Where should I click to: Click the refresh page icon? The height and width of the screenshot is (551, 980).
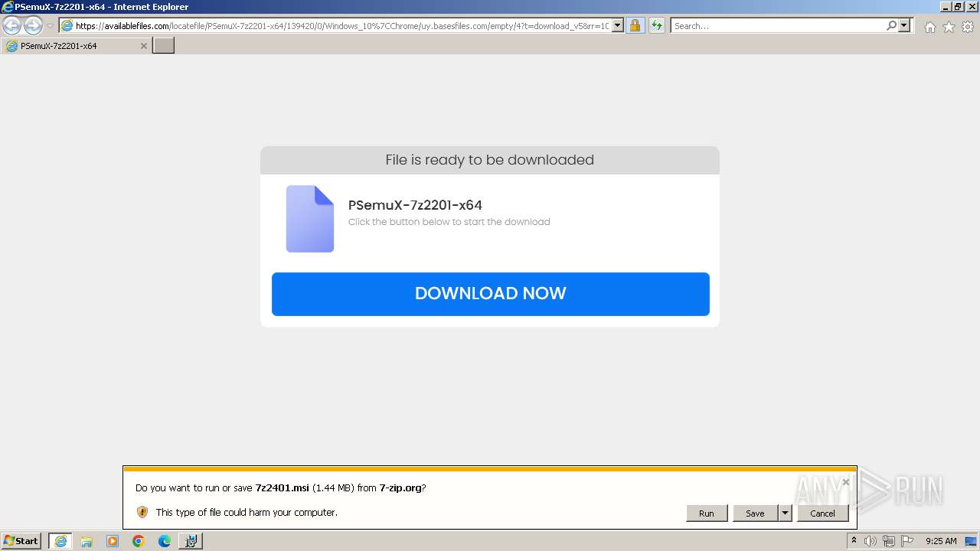(657, 26)
